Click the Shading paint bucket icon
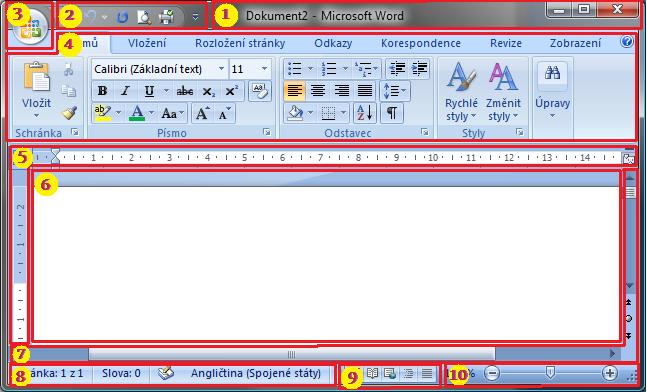Screen dimensions: 647x392 click(295, 113)
